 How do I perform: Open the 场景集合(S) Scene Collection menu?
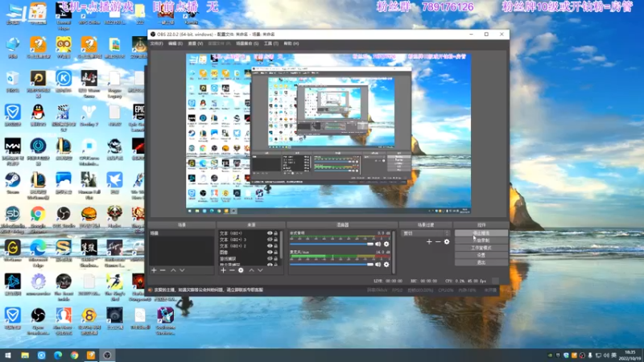(247, 43)
